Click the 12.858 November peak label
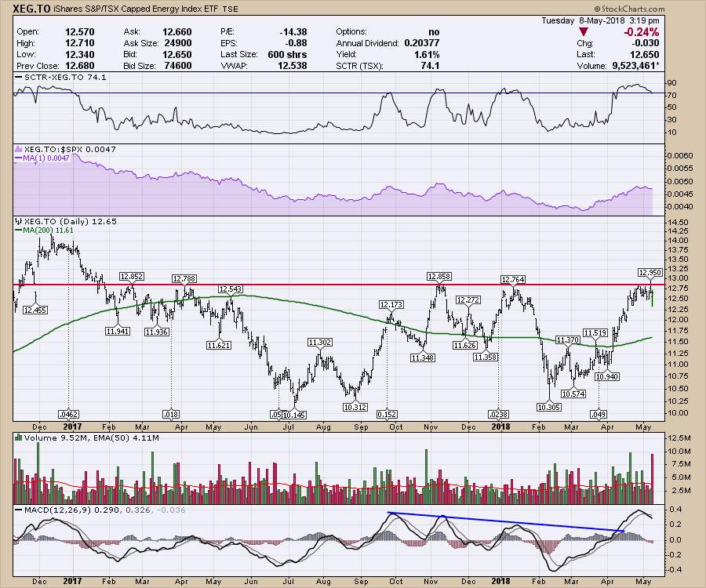706x588 pixels. [439, 276]
